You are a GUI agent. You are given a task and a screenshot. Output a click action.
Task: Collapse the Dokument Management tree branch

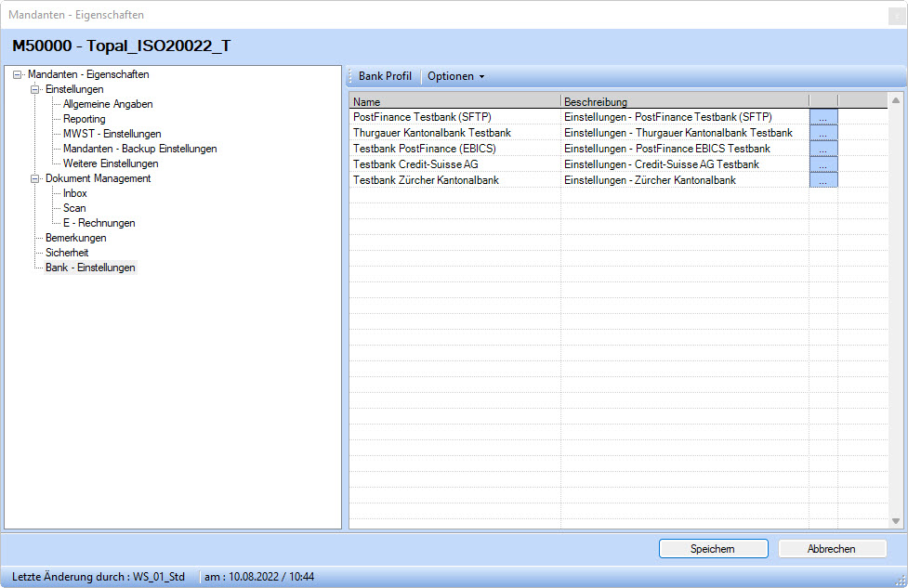(x=35, y=179)
